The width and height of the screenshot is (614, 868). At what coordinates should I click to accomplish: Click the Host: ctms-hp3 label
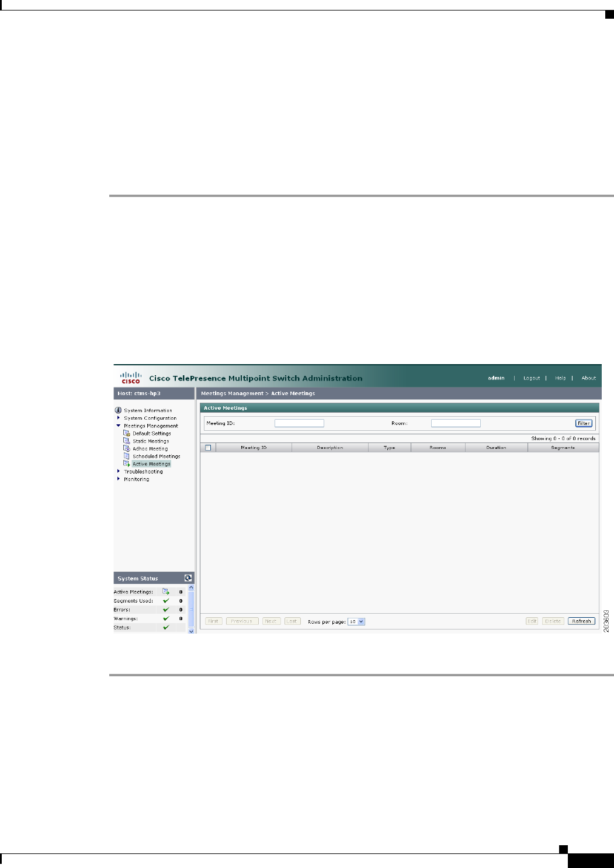tap(139, 393)
